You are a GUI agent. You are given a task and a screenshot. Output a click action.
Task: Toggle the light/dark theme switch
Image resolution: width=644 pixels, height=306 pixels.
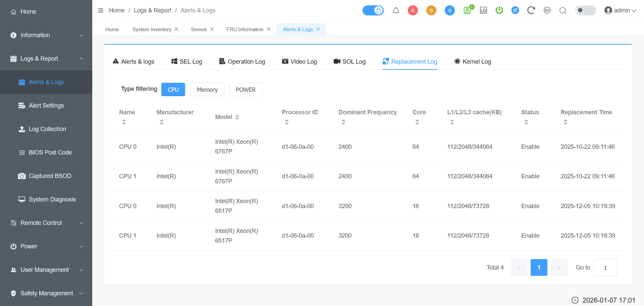coord(585,10)
